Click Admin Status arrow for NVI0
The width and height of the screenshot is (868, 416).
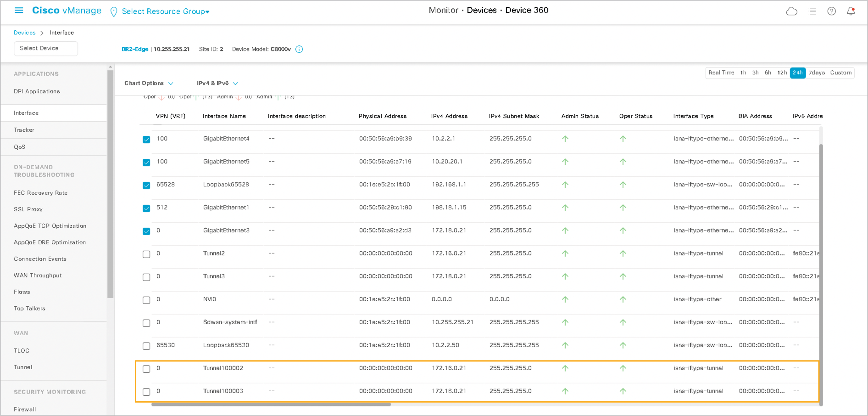click(565, 299)
